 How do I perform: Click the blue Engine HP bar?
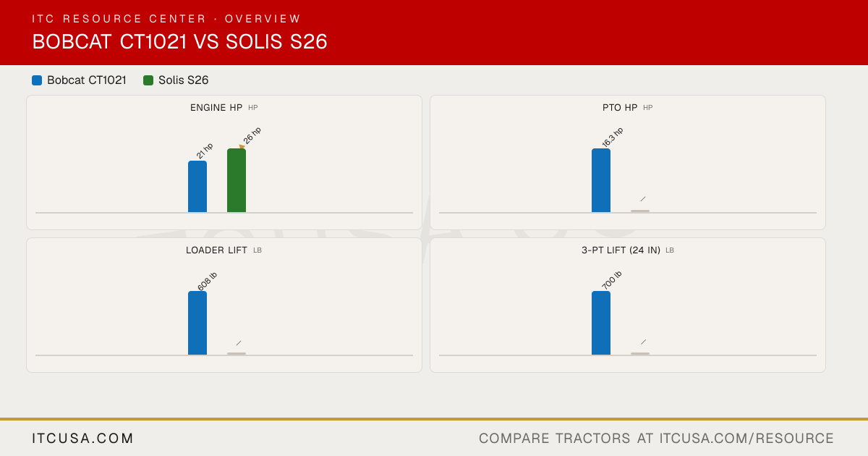pyautogui.click(x=197, y=187)
